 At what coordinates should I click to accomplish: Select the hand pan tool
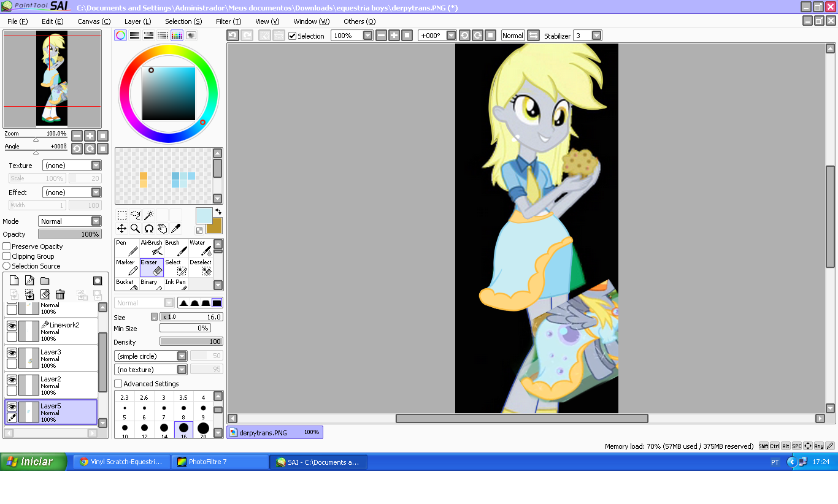162,229
